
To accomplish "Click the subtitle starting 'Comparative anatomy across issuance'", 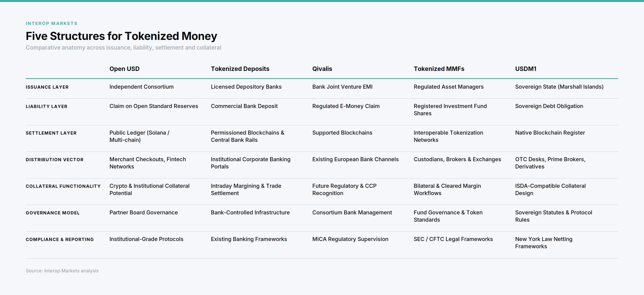I will (x=124, y=48).
